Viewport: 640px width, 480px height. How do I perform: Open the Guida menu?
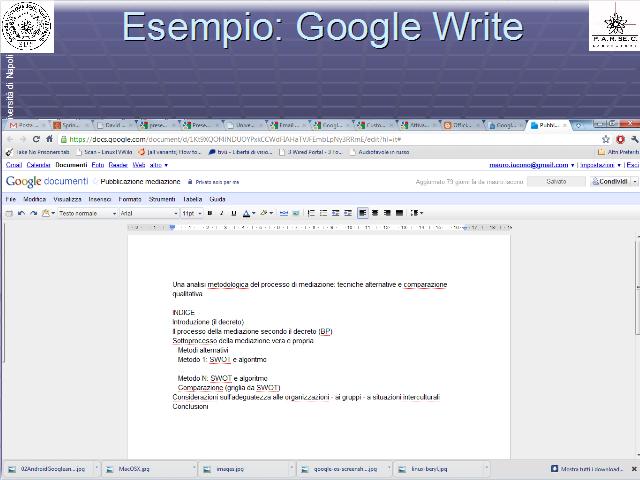coord(218,199)
